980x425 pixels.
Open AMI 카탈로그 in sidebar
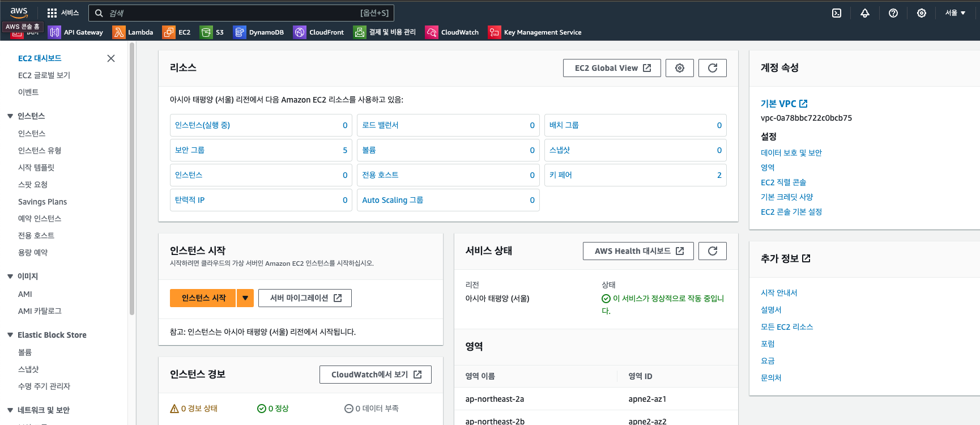pos(40,311)
